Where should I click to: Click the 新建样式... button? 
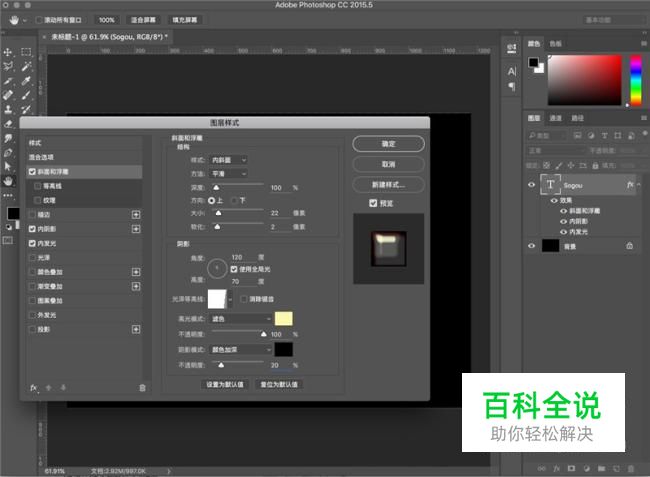[x=388, y=184]
